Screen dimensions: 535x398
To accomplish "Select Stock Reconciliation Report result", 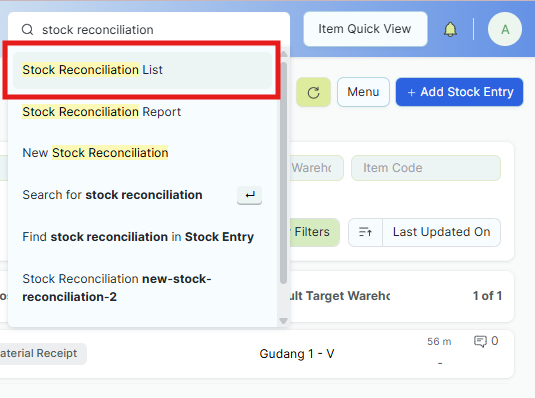I will [x=142, y=112].
